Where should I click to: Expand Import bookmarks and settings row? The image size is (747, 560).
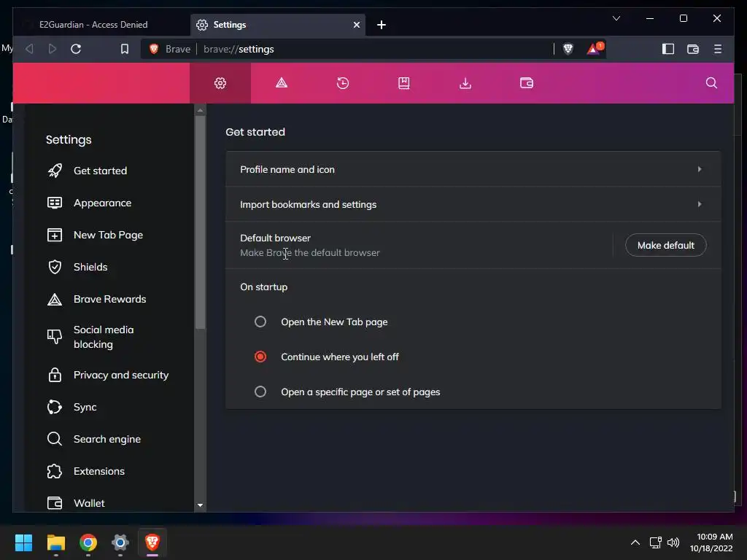pos(473,204)
